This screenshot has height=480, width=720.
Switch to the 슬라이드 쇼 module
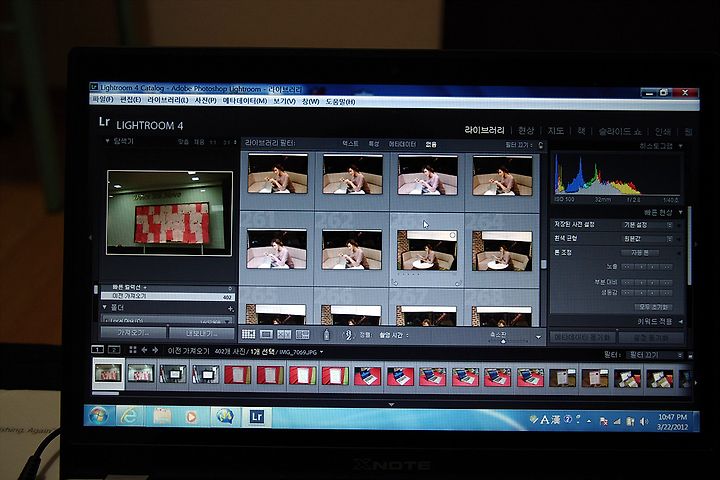[620, 131]
